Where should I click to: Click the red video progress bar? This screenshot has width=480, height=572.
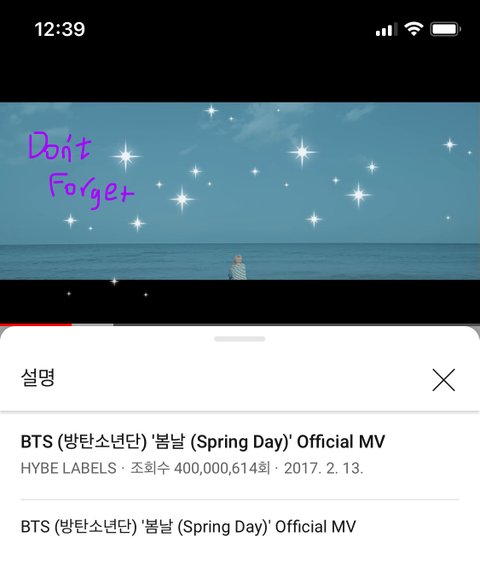point(36,324)
